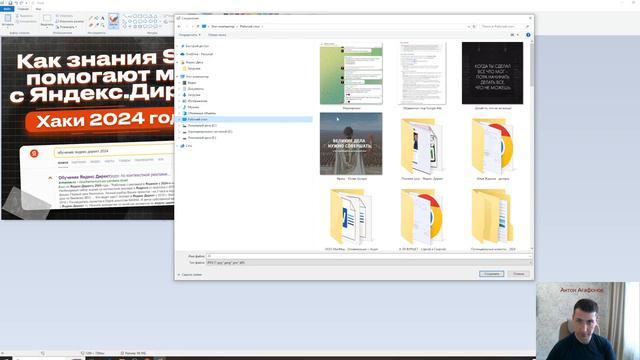Click the Undo arrow in Paint quick access toolbar

(x=16, y=3)
